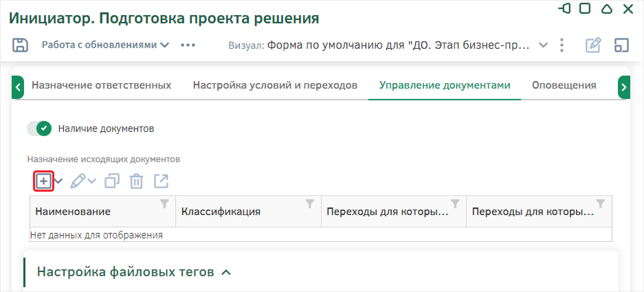The width and height of the screenshot is (644, 292).
Task: Click the copy row icon
Action: [112, 181]
